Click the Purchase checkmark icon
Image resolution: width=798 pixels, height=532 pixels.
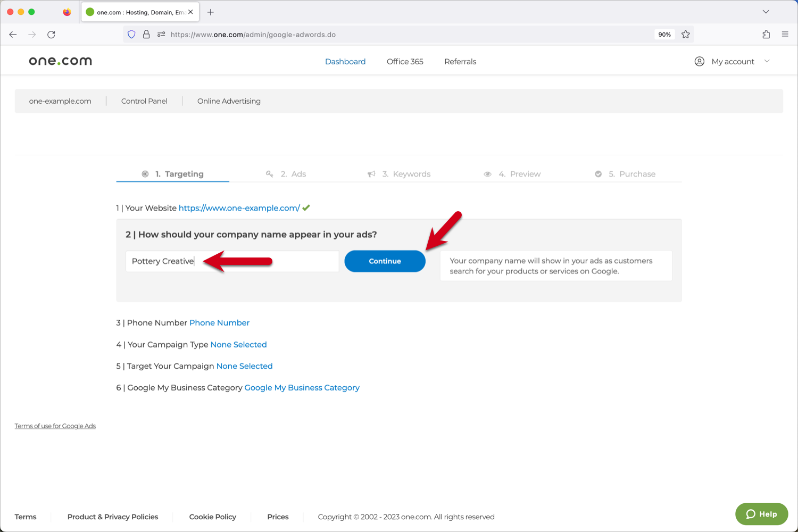pyautogui.click(x=598, y=173)
